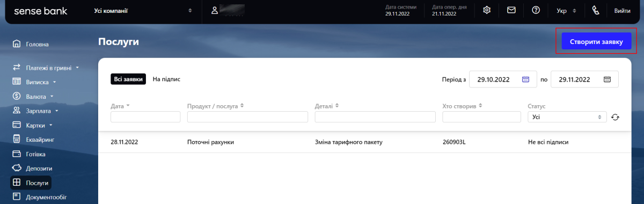Sort by Хто створив column
644x204 pixels.
[480, 106]
